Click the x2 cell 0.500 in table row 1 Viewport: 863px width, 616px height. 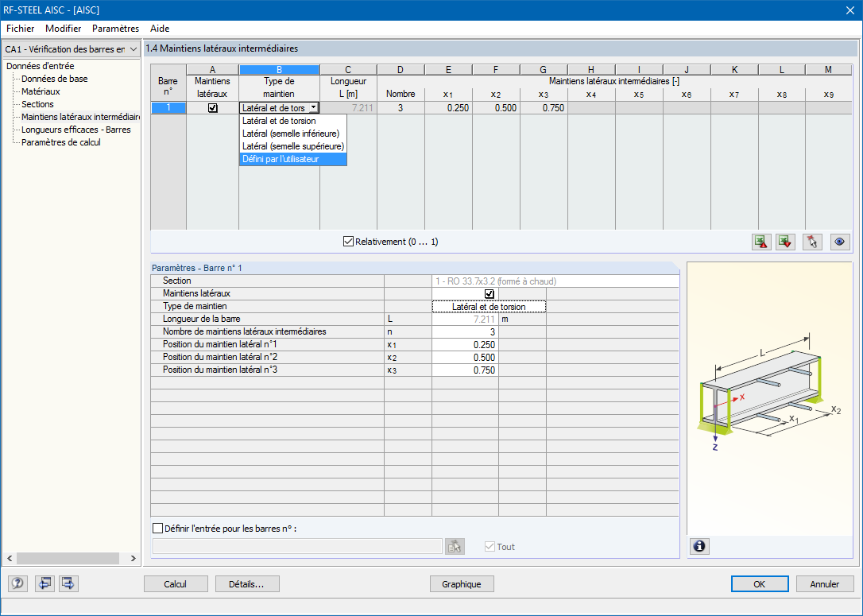496,108
